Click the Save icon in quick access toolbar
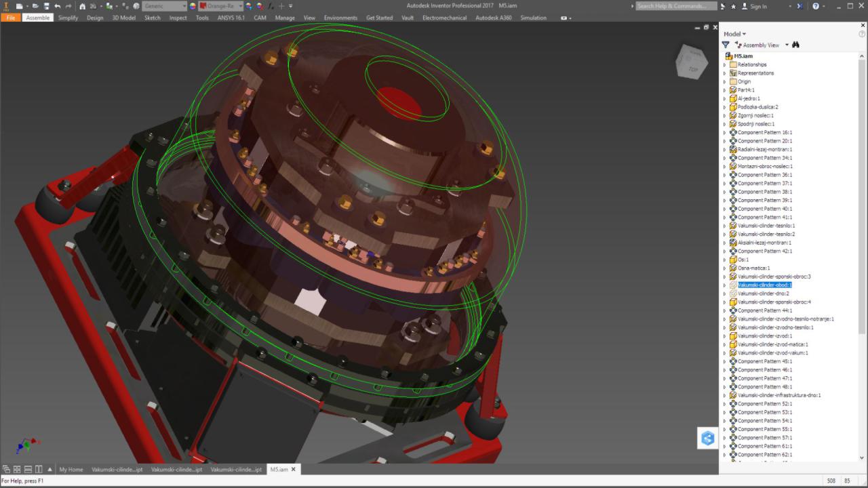Viewport: 868px width, 488px height. coord(46,6)
